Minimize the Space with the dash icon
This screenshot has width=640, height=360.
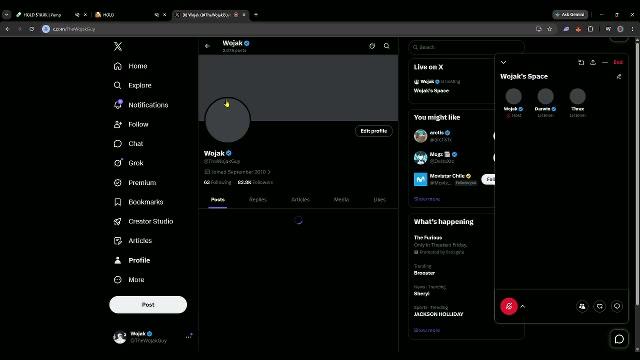605,62
